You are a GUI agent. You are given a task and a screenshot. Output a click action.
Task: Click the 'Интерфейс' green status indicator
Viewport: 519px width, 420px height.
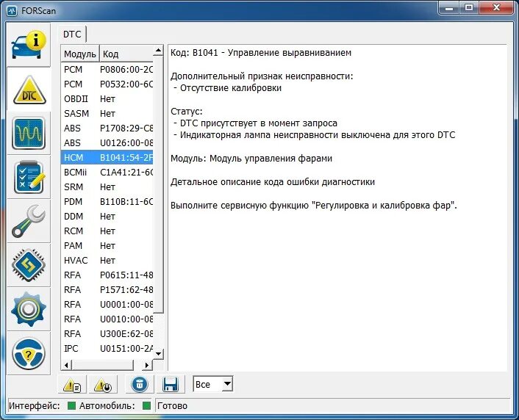(71, 405)
